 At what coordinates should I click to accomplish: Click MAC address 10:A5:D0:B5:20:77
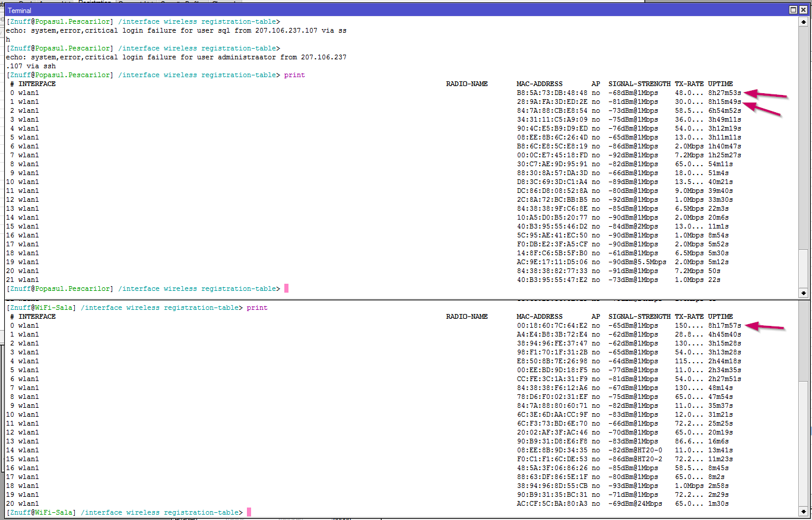(x=552, y=217)
